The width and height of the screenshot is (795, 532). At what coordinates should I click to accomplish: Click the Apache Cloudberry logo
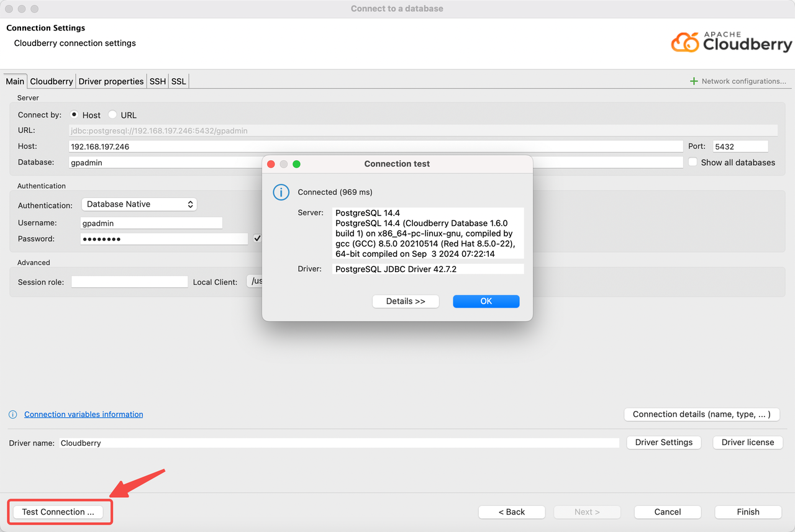click(x=731, y=42)
